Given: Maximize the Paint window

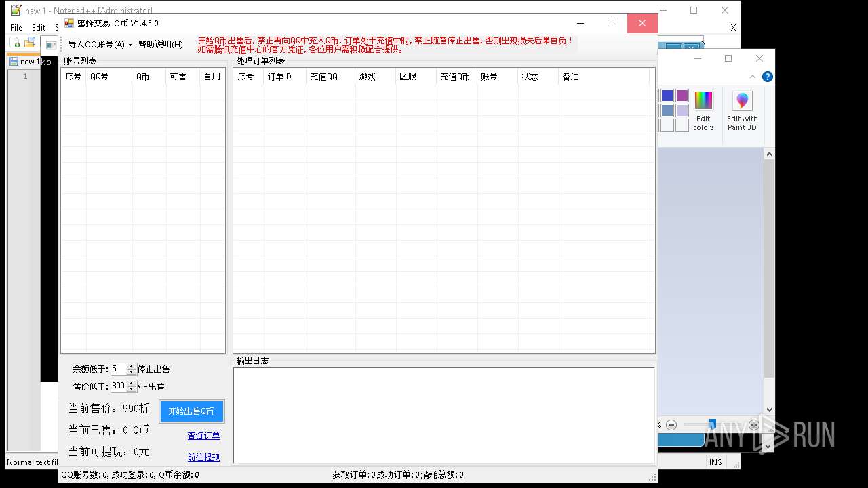Looking at the screenshot, I should (728, 58).
